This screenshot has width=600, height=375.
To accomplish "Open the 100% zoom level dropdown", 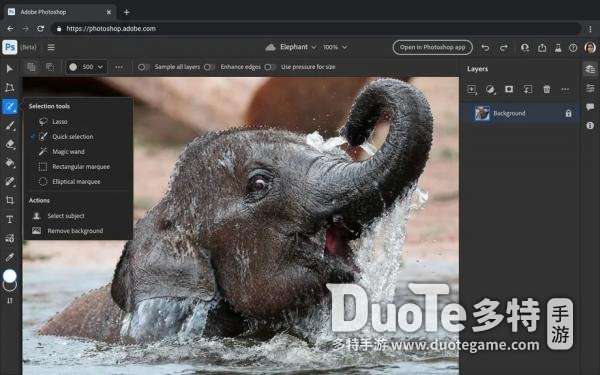I will pyautogui.click(x=335, y=47).
